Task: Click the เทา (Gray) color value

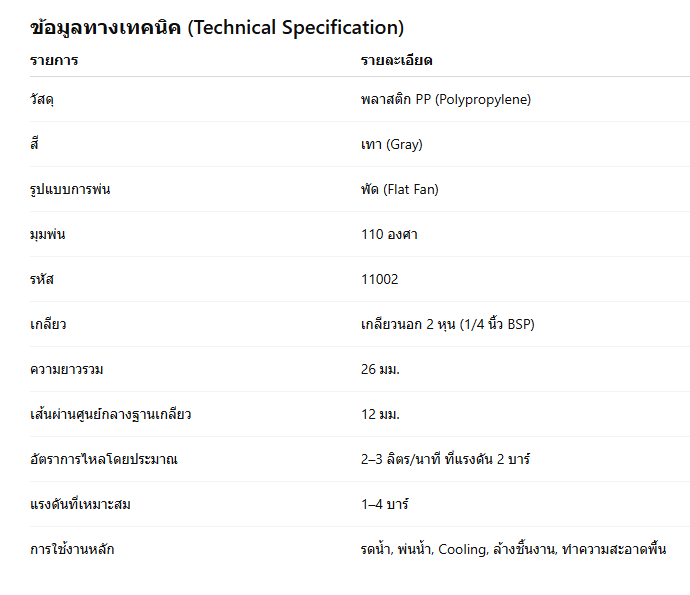Action: 392,145
